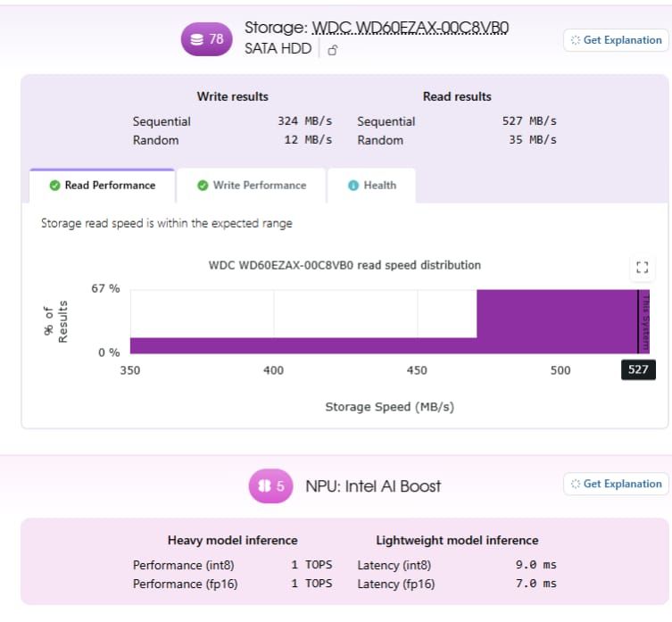Switch to the Write Performance tab
Image resolution: width=672 pixels, height=622 pixels.
tap(252, 186)
